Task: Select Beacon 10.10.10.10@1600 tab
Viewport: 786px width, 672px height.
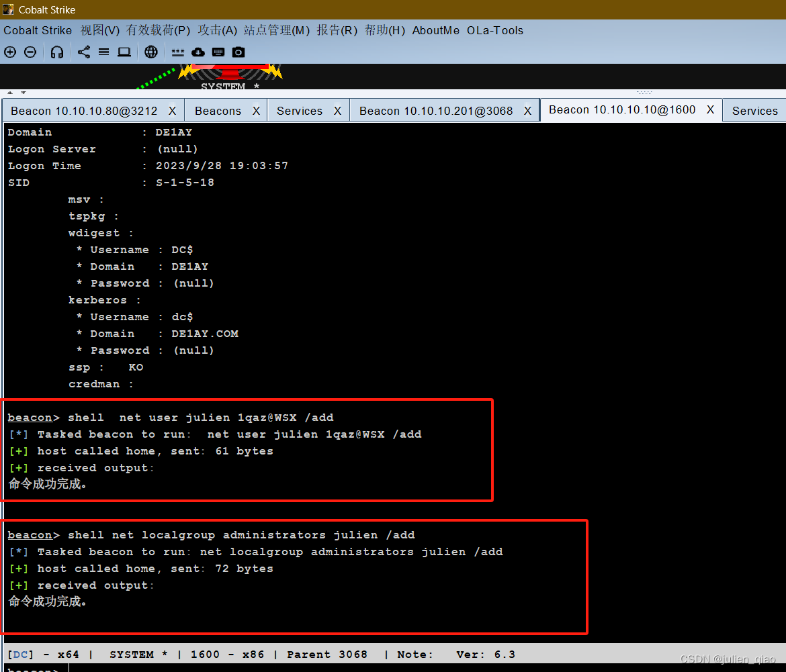Action: click(x=622, y=109)
